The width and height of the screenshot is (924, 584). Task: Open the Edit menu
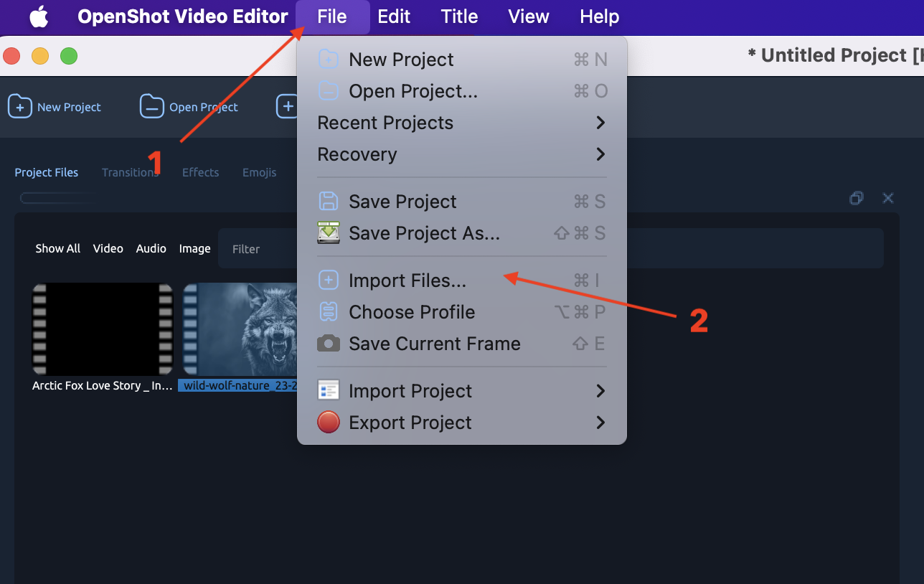pyautogui.click(x=394, y=17)
